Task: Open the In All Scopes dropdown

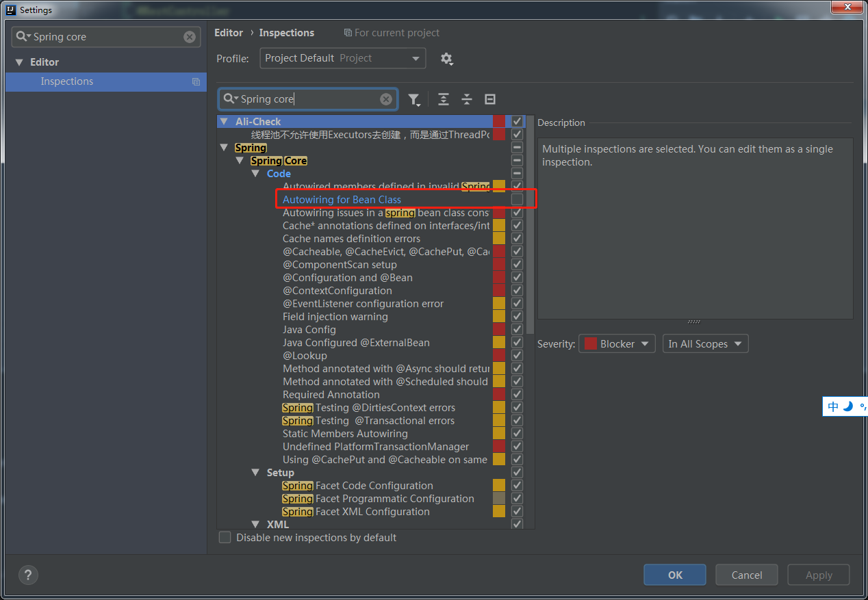Action: click(x=705, y=343)
